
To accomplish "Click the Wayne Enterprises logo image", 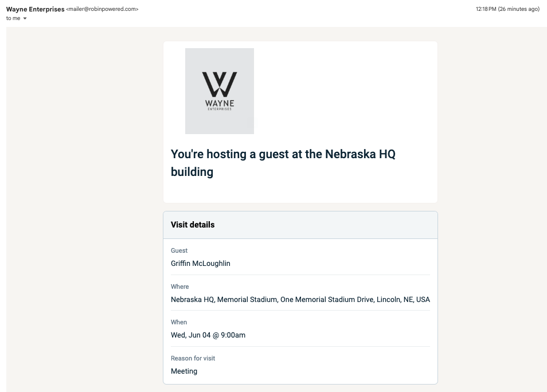I will tap(220, 91).
